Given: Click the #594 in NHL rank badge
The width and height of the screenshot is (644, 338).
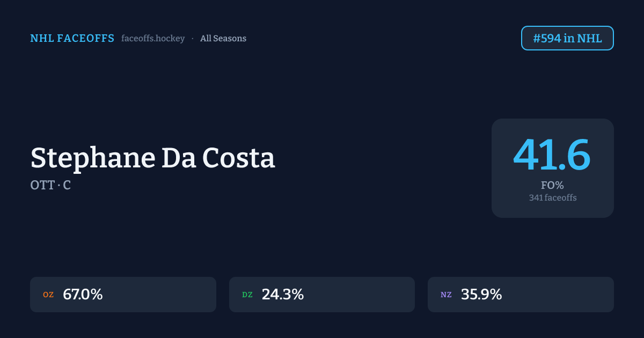Looking at the screenshot, I should [567, 38].
